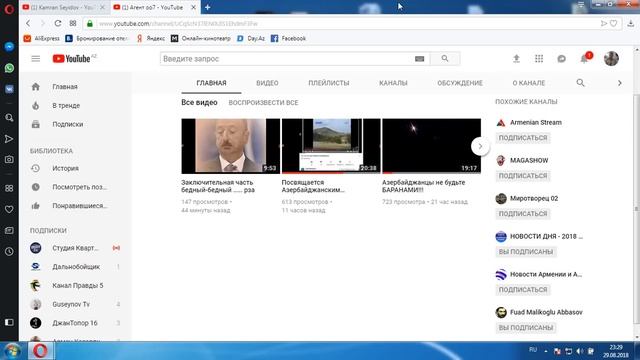Subscribe to Armenian Stream channel
The image size is (640, 360).
[523, 138]
